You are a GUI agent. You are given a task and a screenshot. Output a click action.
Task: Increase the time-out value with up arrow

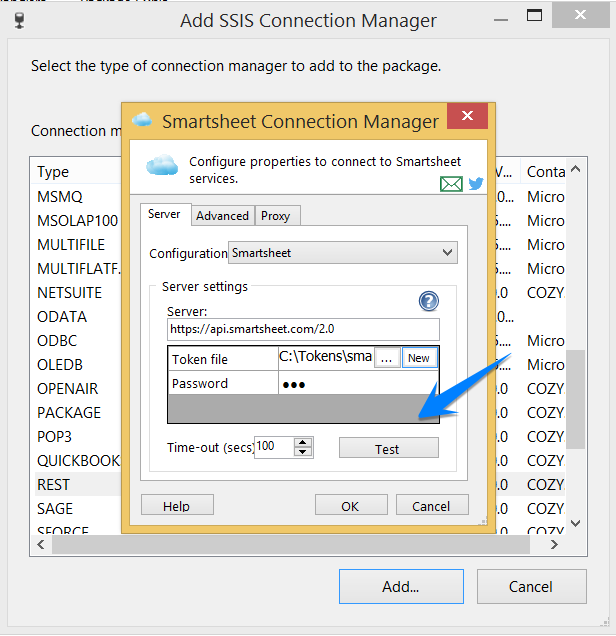coord(303,442)
